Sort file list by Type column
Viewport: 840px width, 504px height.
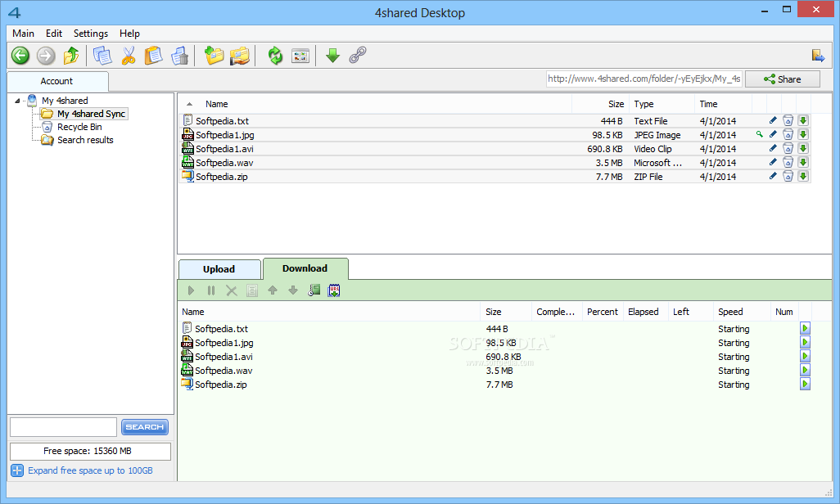pyautogui.click(x=644, y=104)
